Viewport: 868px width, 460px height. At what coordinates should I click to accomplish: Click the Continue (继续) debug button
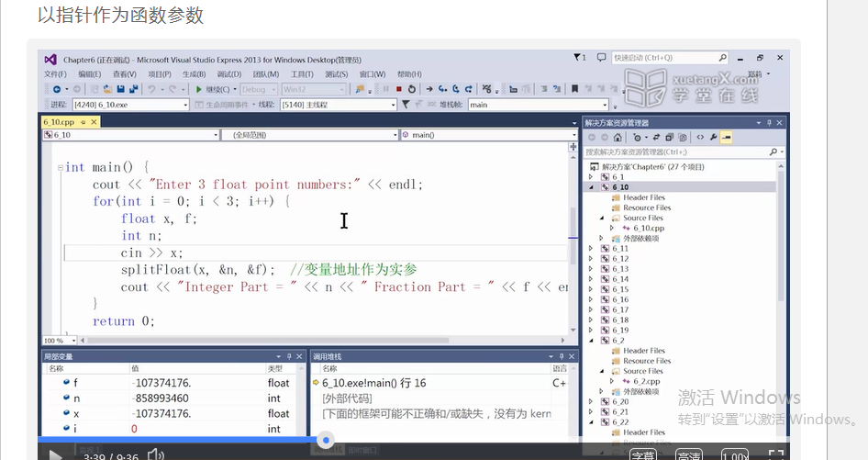coord(215,89)
